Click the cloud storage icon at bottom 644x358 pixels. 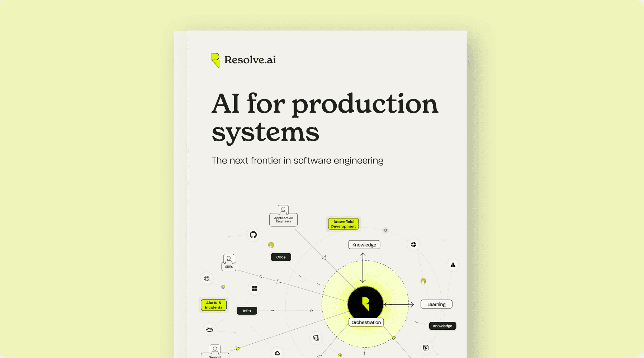(x=279, y=353)
